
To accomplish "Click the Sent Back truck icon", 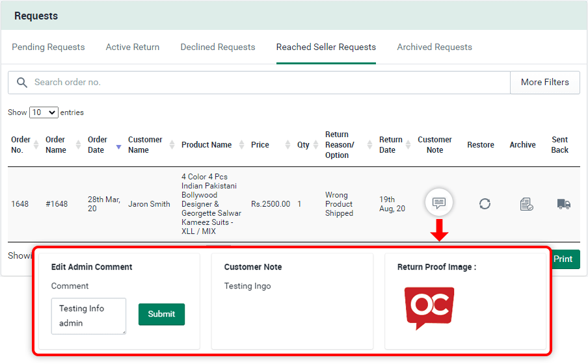I will [563, 204].
